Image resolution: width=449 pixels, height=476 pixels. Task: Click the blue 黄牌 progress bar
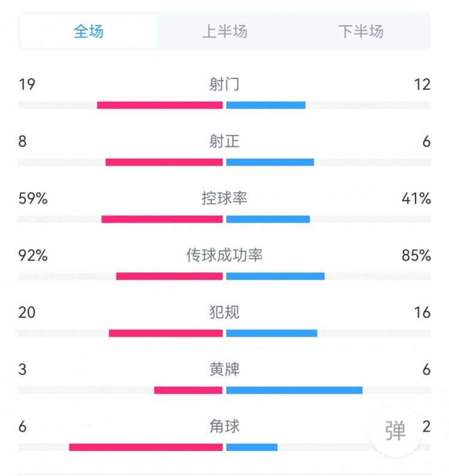click(294, 390)
